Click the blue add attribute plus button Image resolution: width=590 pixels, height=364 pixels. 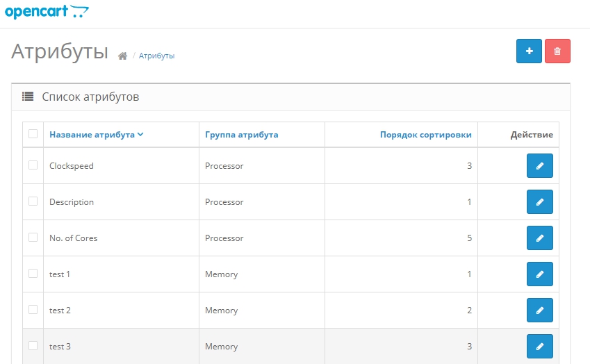click(x=529, y=51)
